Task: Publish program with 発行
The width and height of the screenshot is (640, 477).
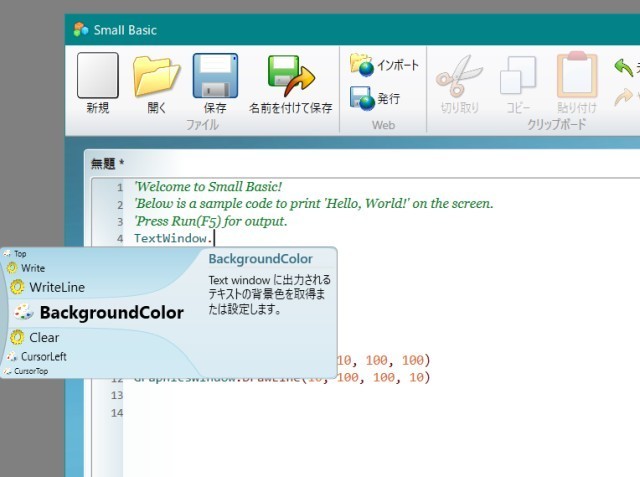Action: [375, 98]
